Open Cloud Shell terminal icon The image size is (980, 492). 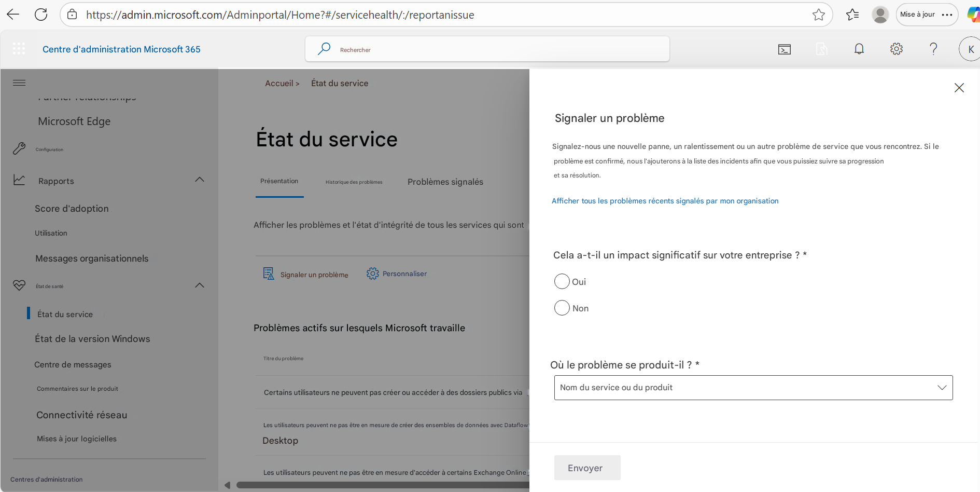pyautogui.click(x=785, y=49)
